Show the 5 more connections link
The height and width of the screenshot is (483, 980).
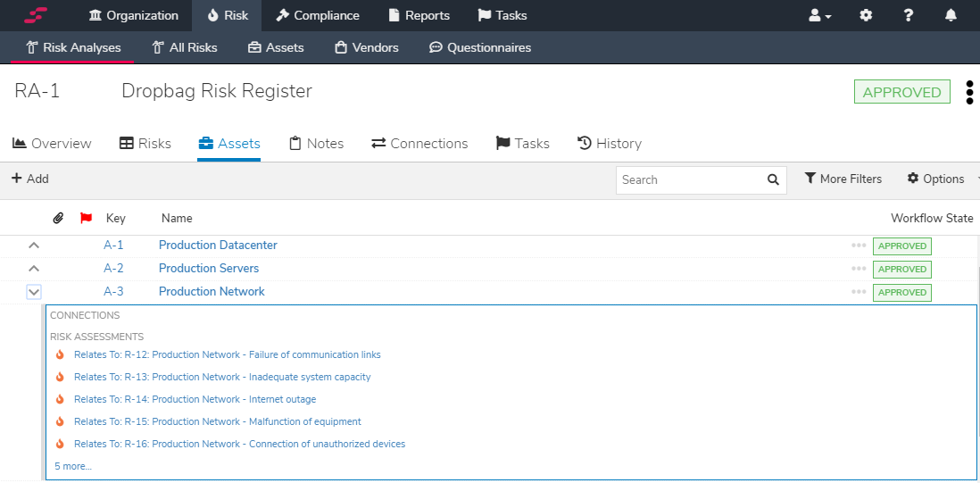[73, 466]
